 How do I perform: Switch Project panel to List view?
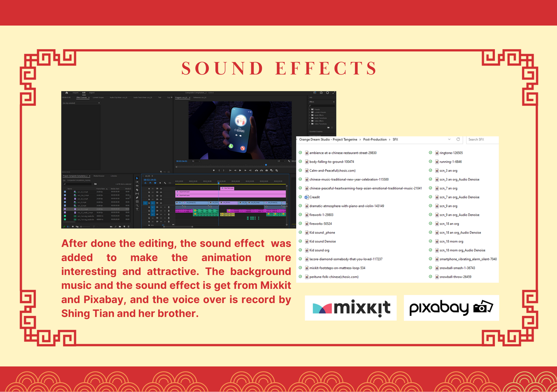[69, 226]
